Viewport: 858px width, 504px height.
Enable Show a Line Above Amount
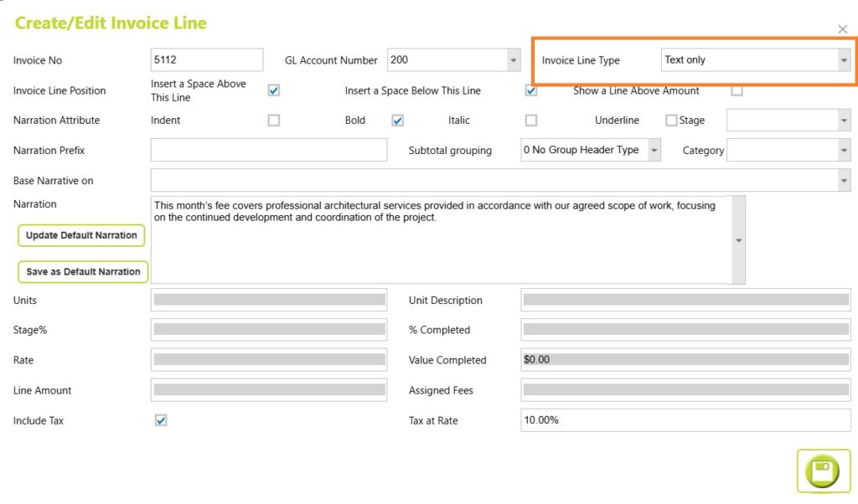(x=737, y=90)
